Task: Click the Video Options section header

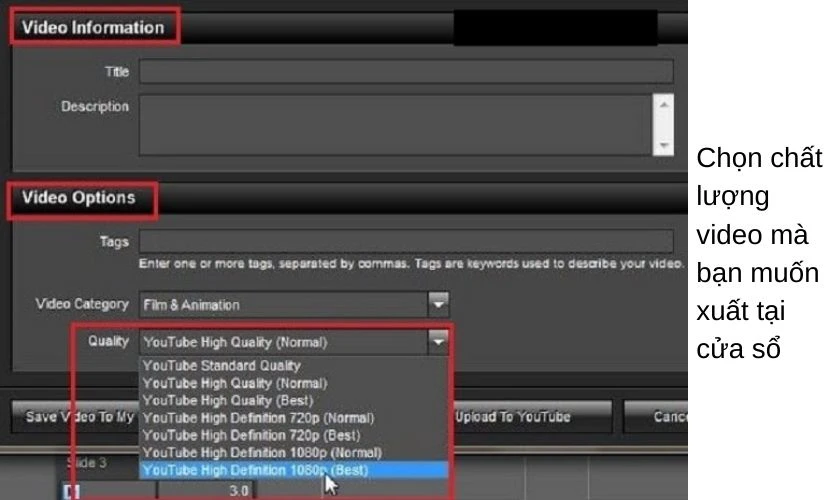Action: point(79,198)
